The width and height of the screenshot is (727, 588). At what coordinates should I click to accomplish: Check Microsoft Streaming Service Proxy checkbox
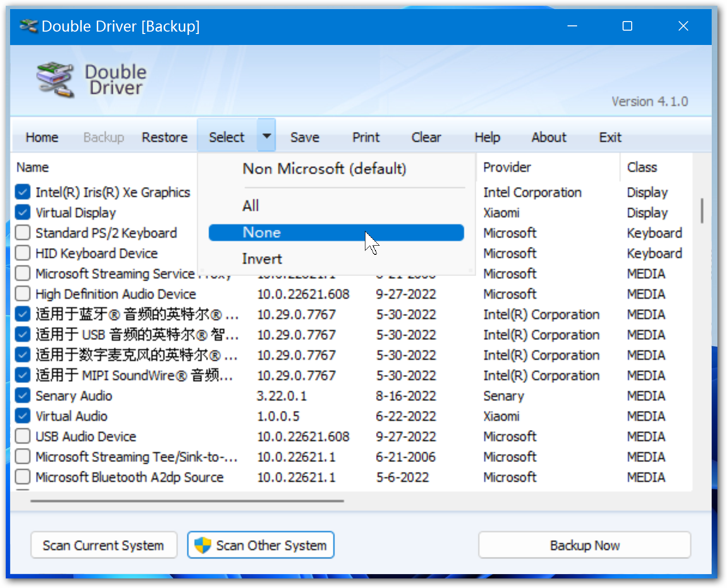click(x=23, y=273)
